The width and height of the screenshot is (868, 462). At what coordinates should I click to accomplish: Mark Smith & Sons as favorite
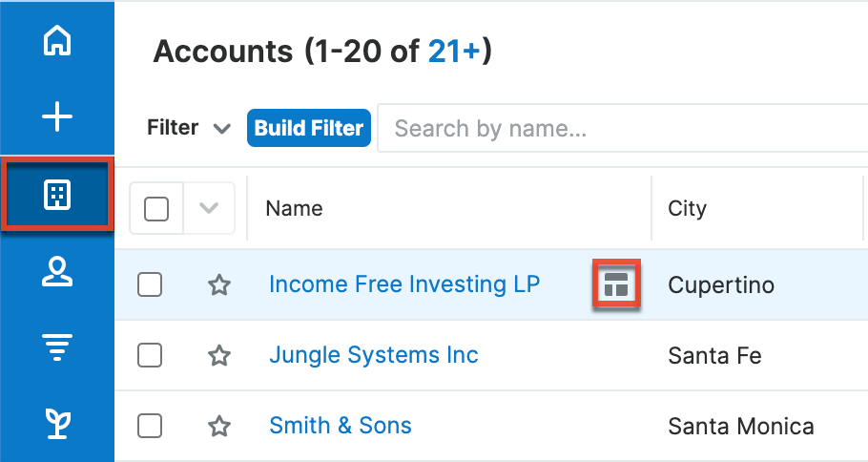click(219, 426)
